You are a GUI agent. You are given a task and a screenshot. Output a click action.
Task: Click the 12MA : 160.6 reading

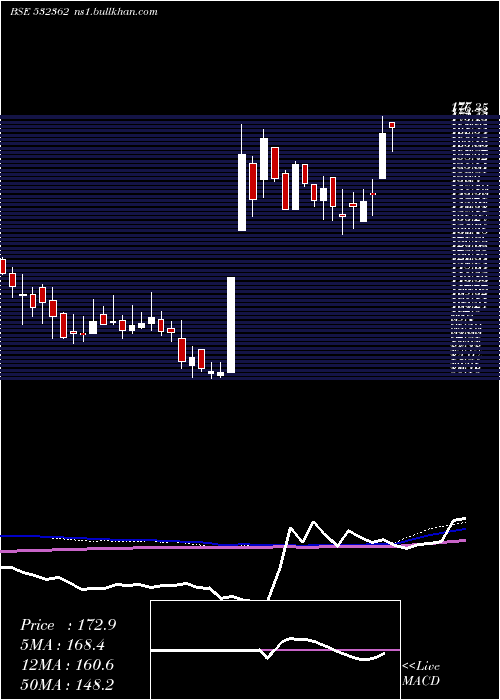[x=67, y=665]
